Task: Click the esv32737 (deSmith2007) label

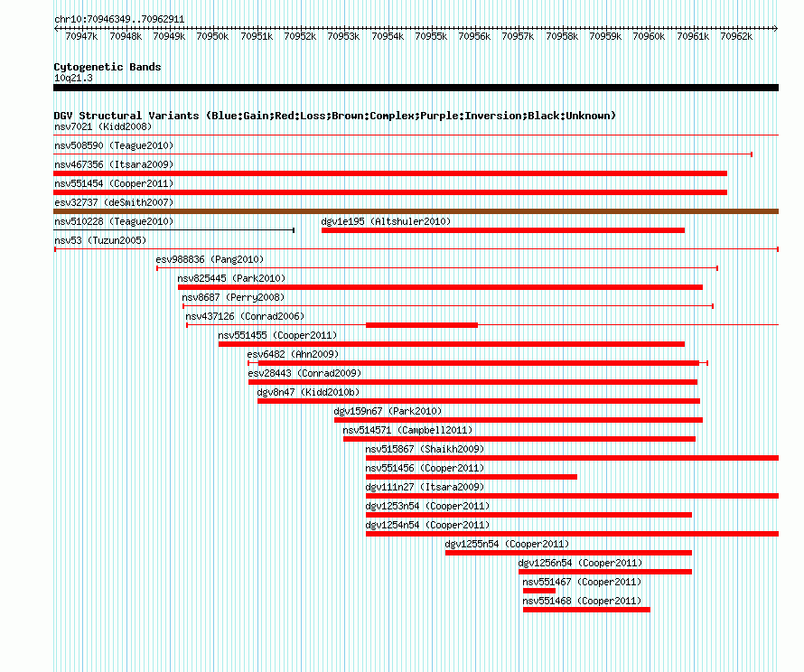Action: 114,202
